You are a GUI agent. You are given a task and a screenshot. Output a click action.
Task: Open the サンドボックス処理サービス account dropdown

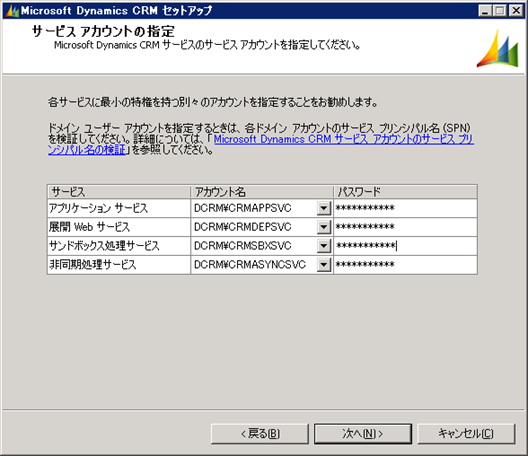[x=324, y=246]
